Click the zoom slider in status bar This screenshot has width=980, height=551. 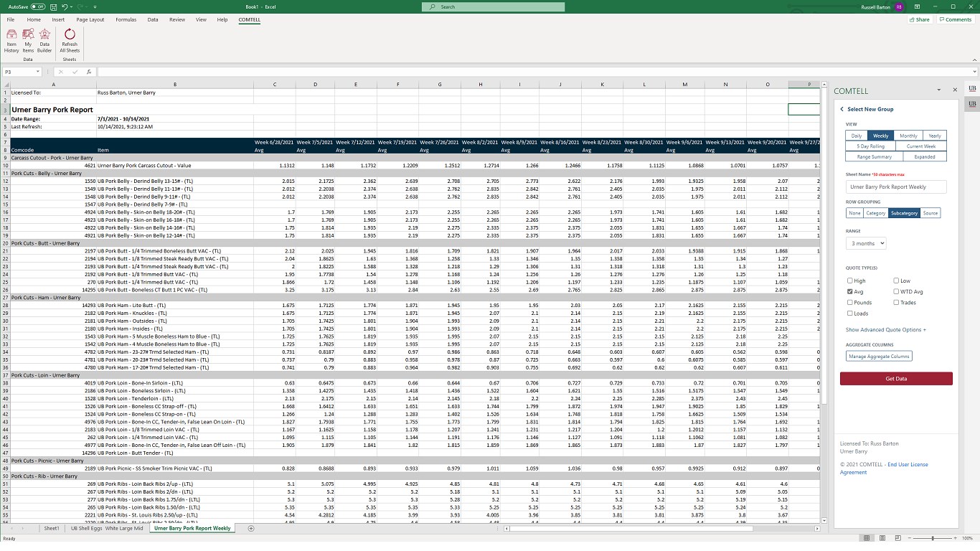[933, 538]
